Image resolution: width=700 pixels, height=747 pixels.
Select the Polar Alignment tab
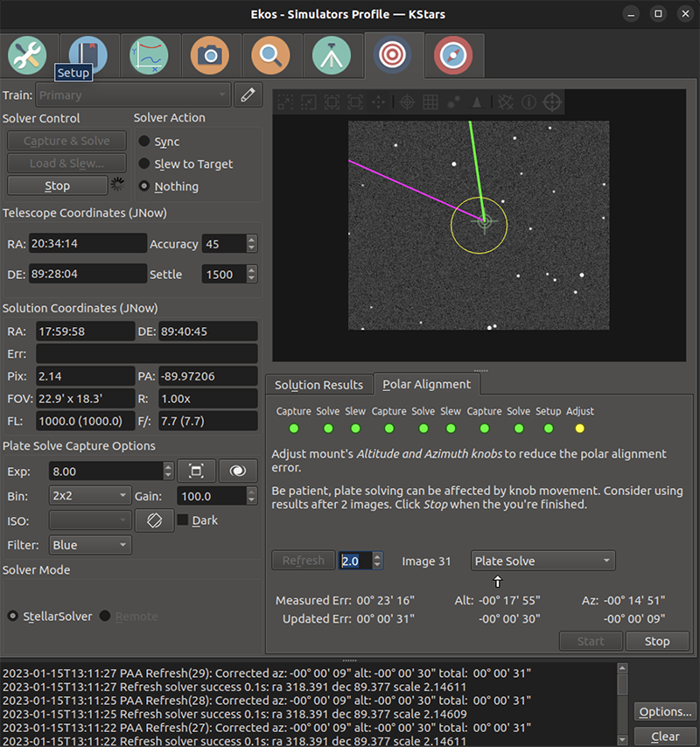tap(426, 384)
